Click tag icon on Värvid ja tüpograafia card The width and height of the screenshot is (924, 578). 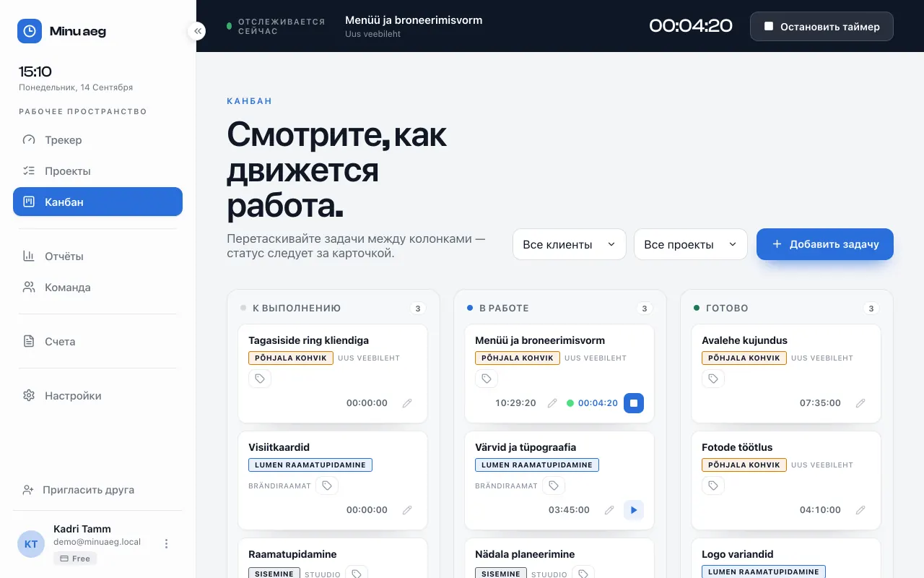click(x=554, y=486)
